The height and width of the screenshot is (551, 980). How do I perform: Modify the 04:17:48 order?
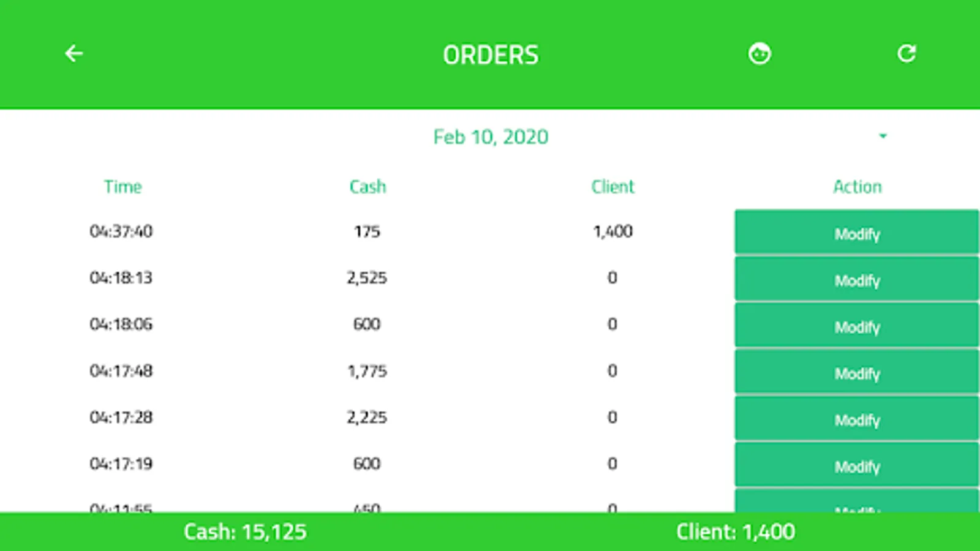coord(856,373)
